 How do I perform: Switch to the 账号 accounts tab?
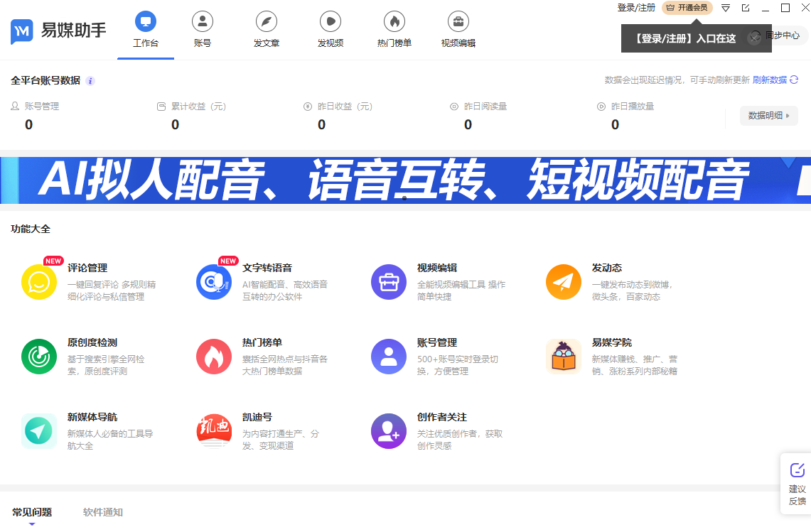click(x=203, y=28)
